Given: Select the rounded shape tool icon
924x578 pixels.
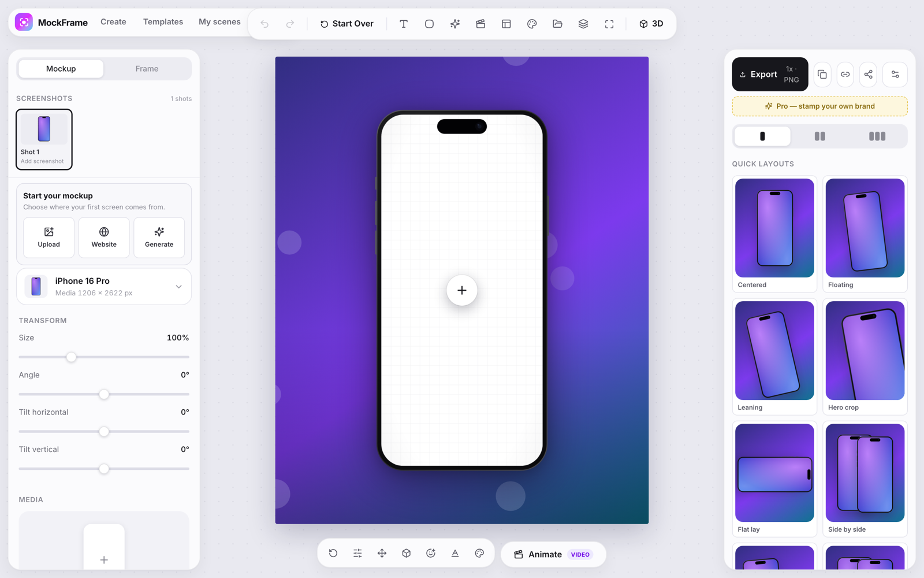Looking at the screenshot, I should pos(429,24).
